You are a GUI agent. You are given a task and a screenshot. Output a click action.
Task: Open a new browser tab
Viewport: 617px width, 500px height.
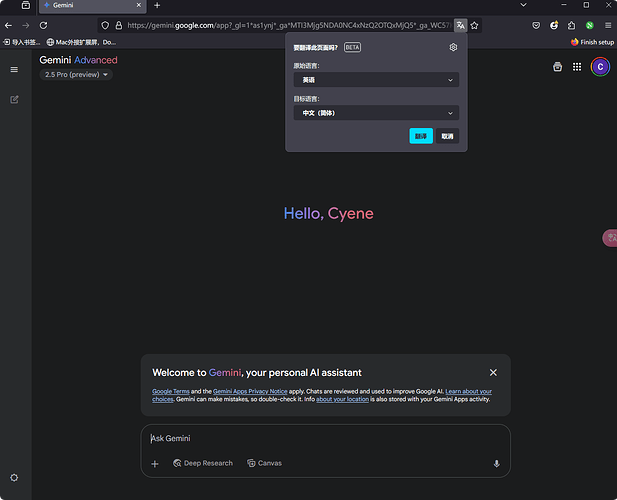157,6
